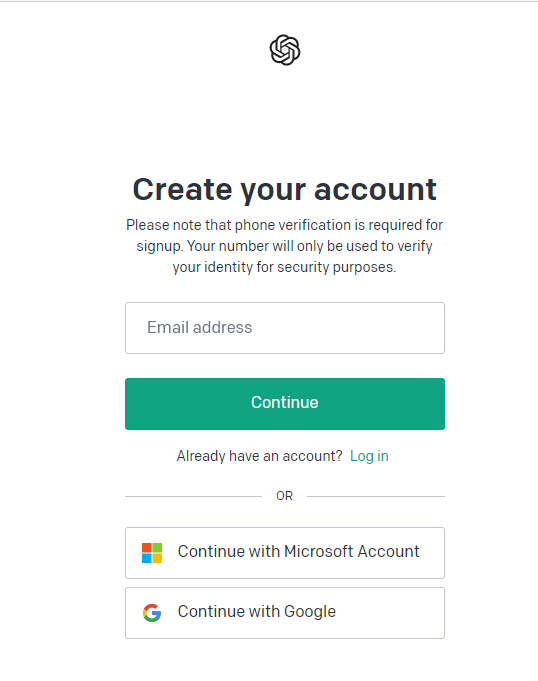This screenshot has width=538, height=681.
Task: Open the Log in link
Action: [x=369, y=456]
